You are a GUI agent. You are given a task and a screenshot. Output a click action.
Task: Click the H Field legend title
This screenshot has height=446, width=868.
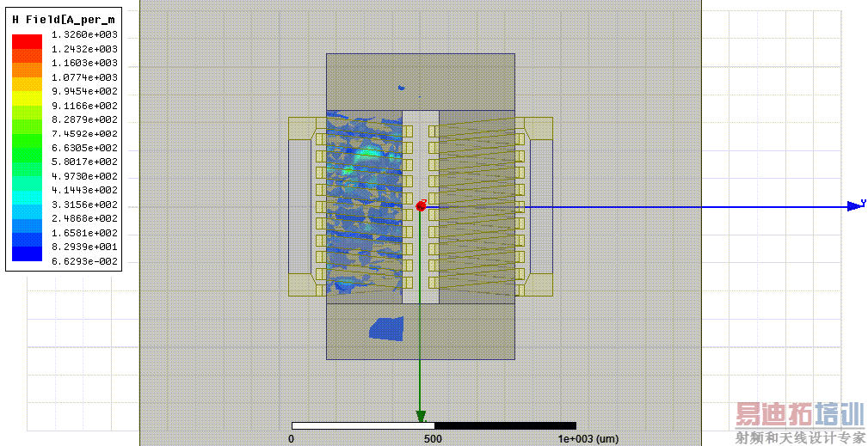tap(64, 20)
